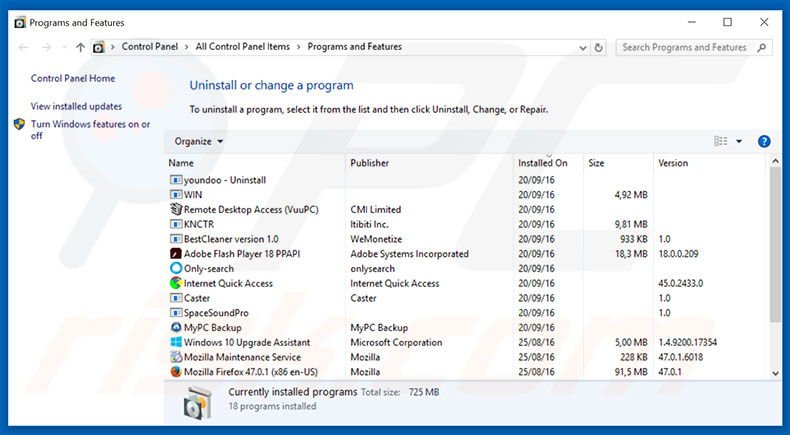Click the Adobe Systems Incorporated publisher cell

click(409, 254)
